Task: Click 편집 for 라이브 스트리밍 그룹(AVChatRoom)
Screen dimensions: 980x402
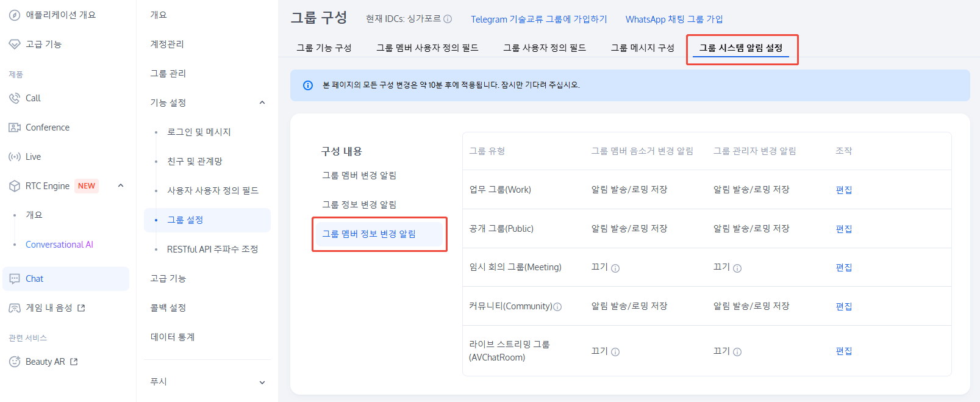Action: [x=844, y=351]
